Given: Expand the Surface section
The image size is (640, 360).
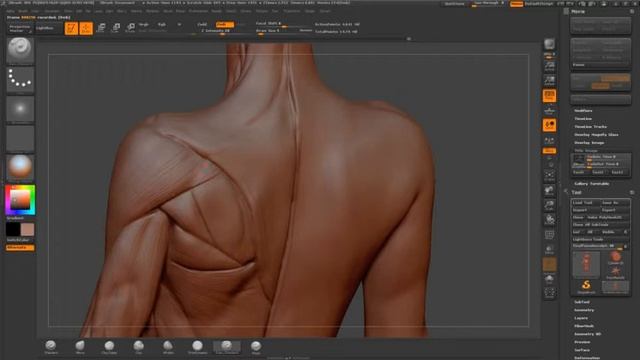Looking at the screenshot, I should click(x=582, y=350).
